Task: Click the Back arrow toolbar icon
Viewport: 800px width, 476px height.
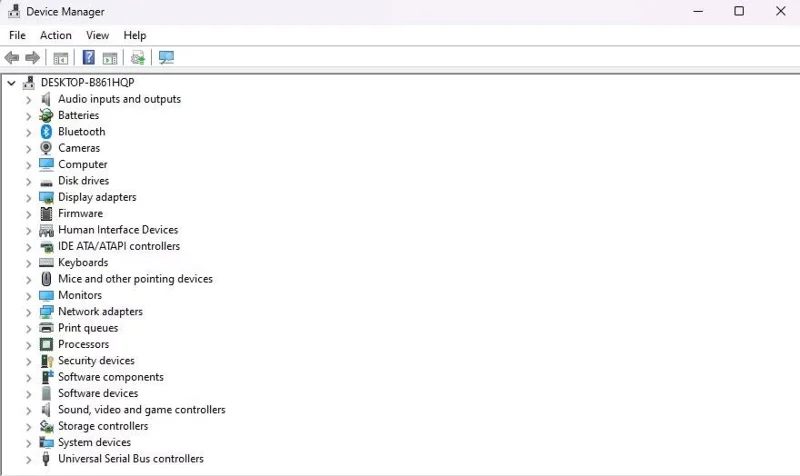Action: click(x=12, y=58)
